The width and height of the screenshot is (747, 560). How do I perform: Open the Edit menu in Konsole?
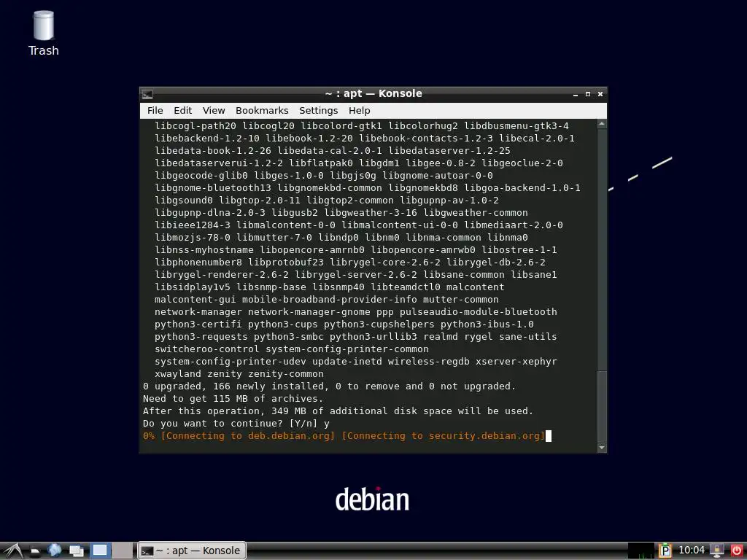(x=182, y=111)
